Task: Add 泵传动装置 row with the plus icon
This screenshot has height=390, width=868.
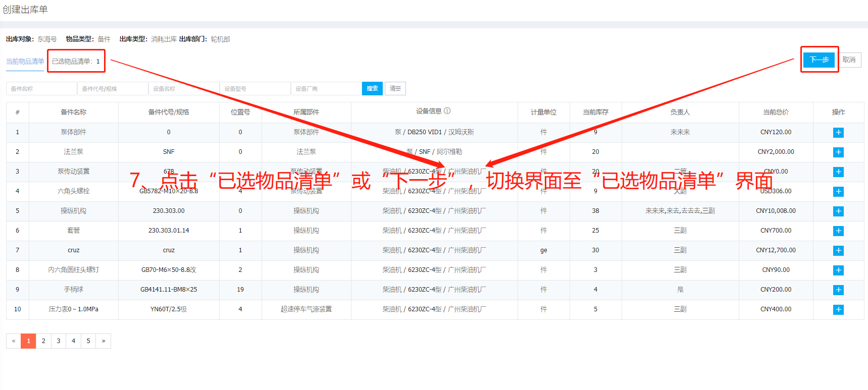Action: [x=838, y=172]
